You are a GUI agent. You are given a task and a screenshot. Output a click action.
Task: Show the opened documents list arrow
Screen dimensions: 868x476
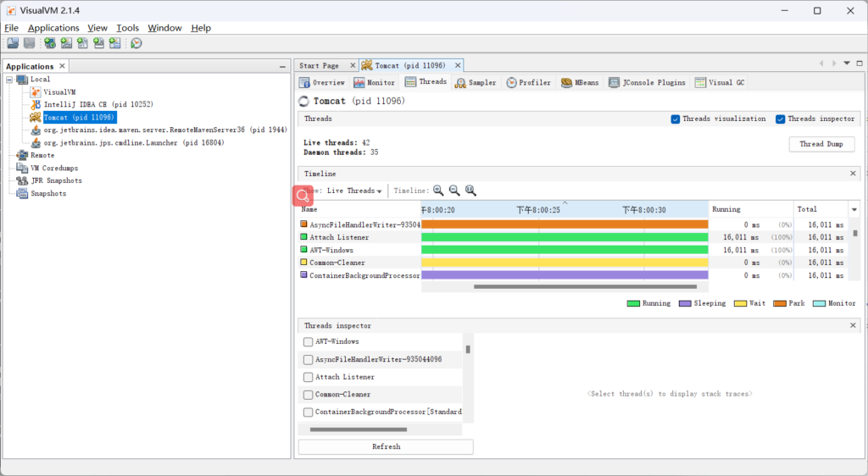[x=847, y=64]
